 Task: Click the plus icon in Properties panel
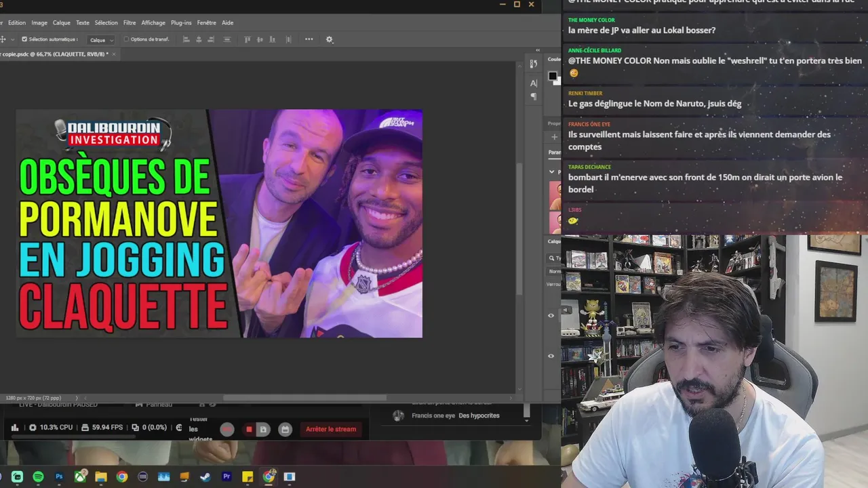pos(554,137)
